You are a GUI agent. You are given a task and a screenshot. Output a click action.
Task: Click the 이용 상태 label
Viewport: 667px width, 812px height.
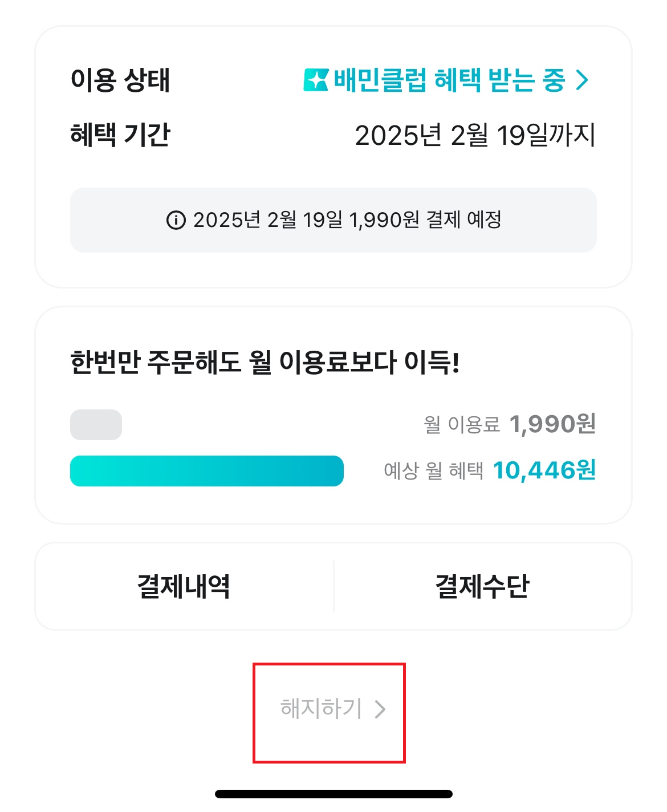click(120, 80)
